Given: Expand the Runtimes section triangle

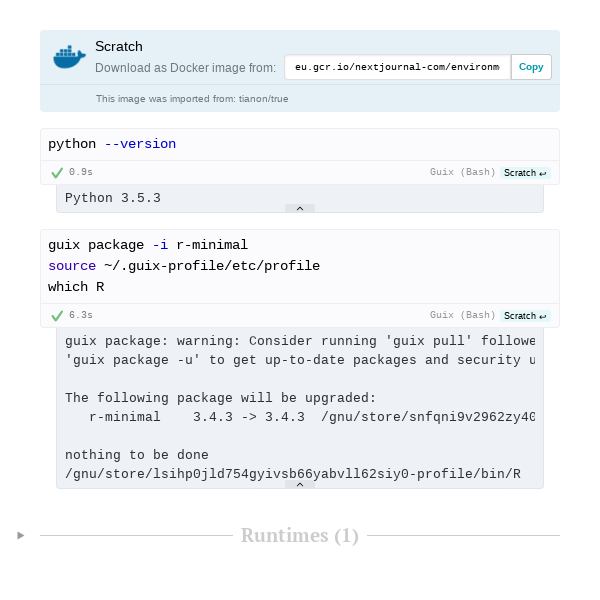Looking at the screenshot, I should tap(21, 536).
